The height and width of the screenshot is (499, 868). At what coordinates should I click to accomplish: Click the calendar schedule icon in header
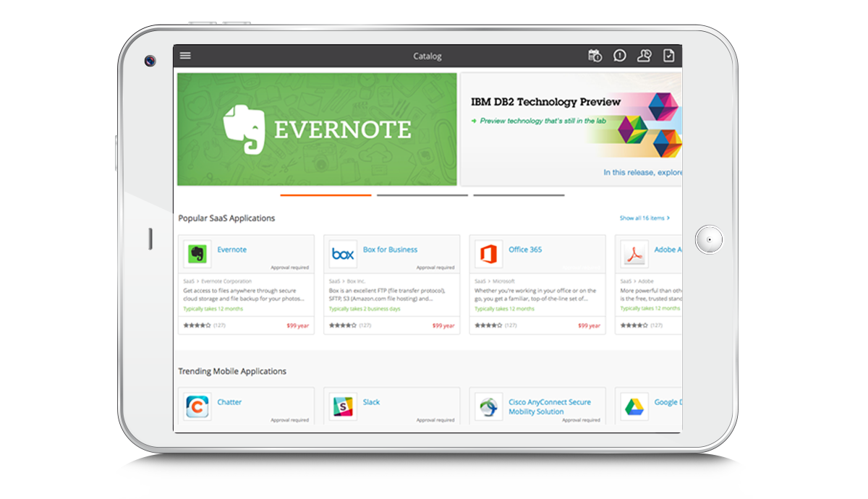(x=595, y=56)
